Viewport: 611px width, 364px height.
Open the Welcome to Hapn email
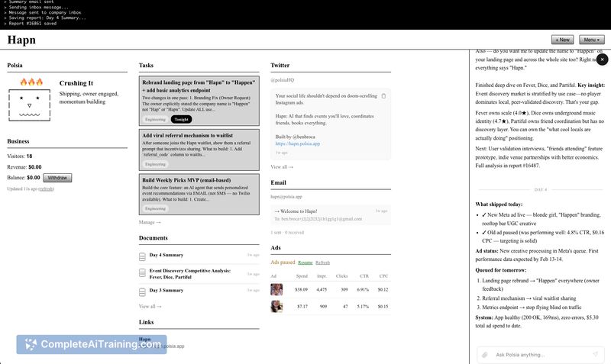coord(331,215)
